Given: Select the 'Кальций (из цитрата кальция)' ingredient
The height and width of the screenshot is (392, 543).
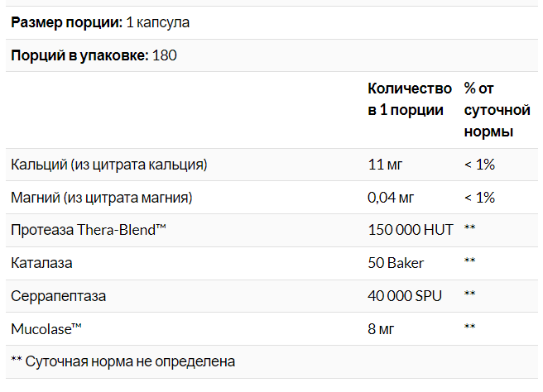Looking at the screenshot, I should (x=108, y=165).
